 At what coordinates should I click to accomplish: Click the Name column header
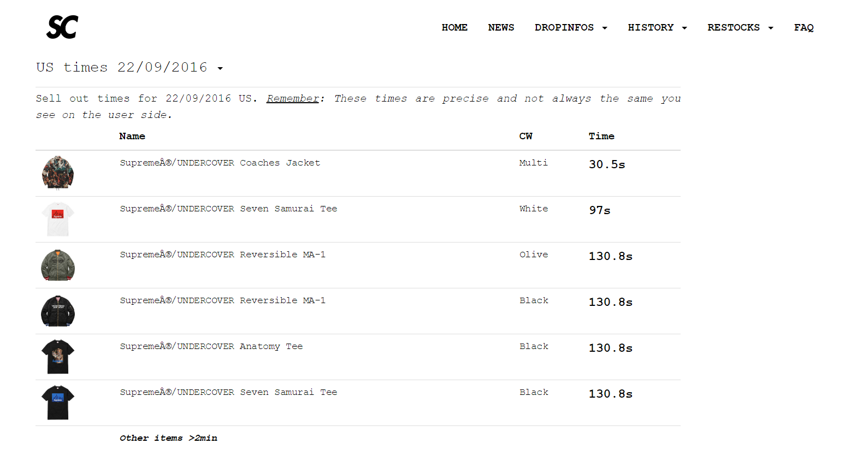(132, 136)
